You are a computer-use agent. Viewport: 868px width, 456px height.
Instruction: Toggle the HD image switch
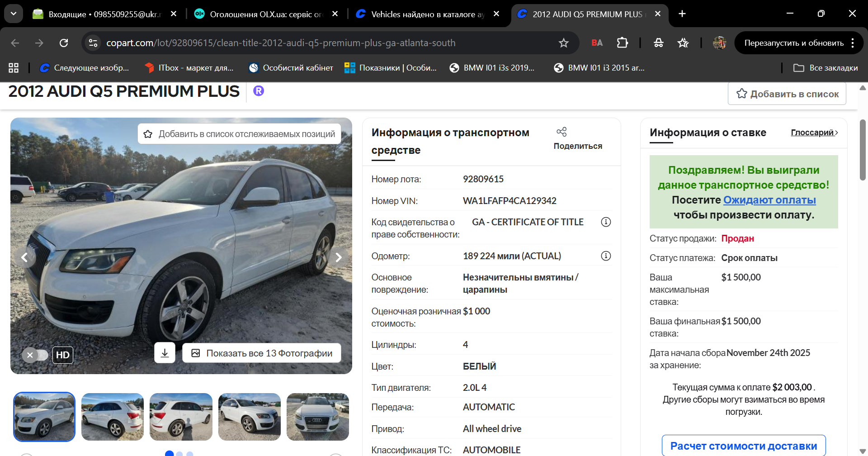coord(35,355)
